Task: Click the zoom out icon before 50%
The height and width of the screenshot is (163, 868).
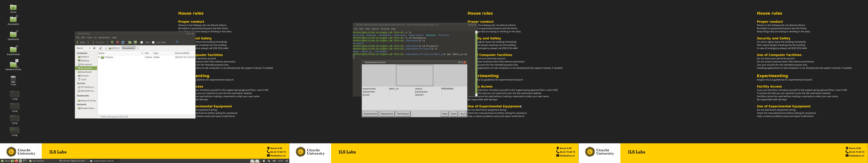Action: tap(142, 43)
